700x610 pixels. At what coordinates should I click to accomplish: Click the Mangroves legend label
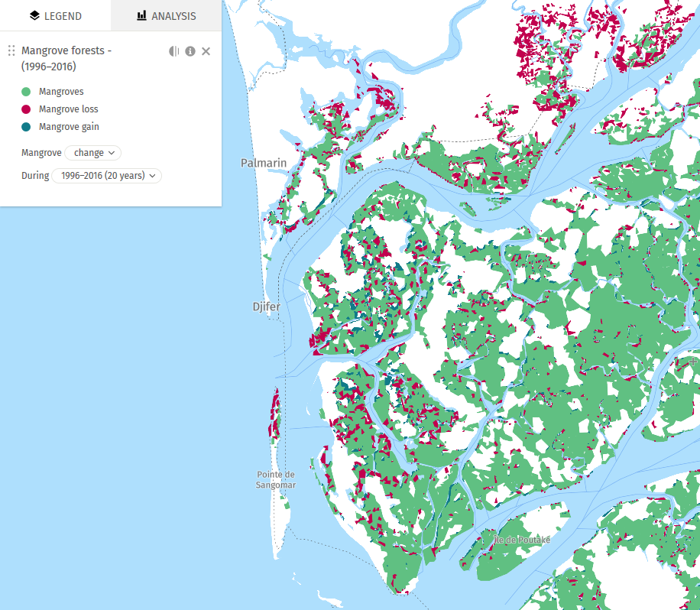tap(61, 92)
